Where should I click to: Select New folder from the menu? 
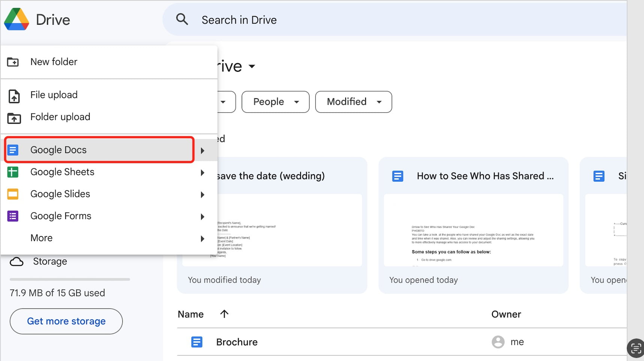coord(109,62)
